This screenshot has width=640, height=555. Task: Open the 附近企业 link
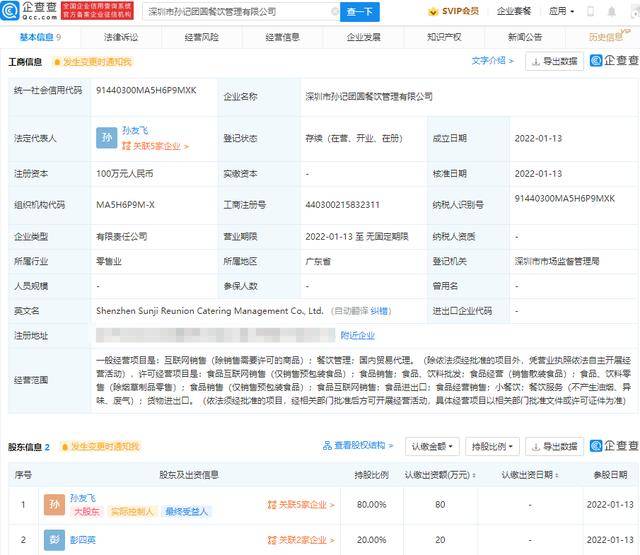(357, 335)
